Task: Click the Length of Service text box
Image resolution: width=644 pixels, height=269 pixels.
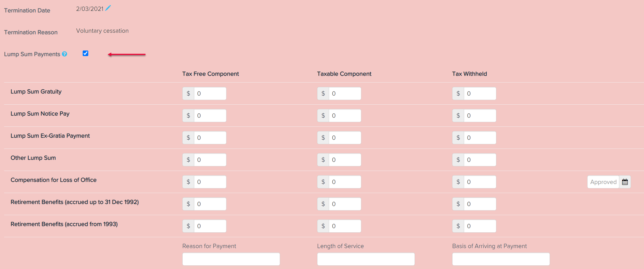Action: (x=366, y=259)
